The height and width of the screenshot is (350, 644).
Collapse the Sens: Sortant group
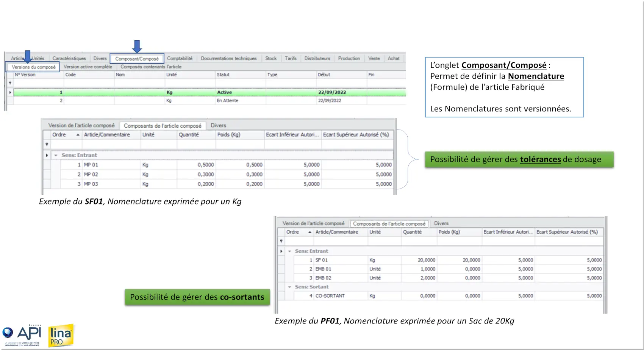289,287
